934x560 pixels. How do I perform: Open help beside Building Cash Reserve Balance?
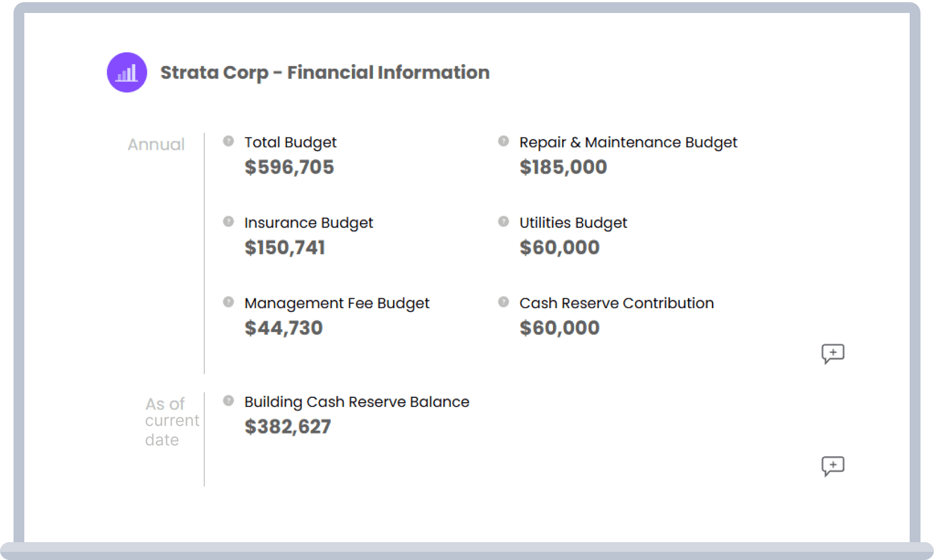[228, 400]
